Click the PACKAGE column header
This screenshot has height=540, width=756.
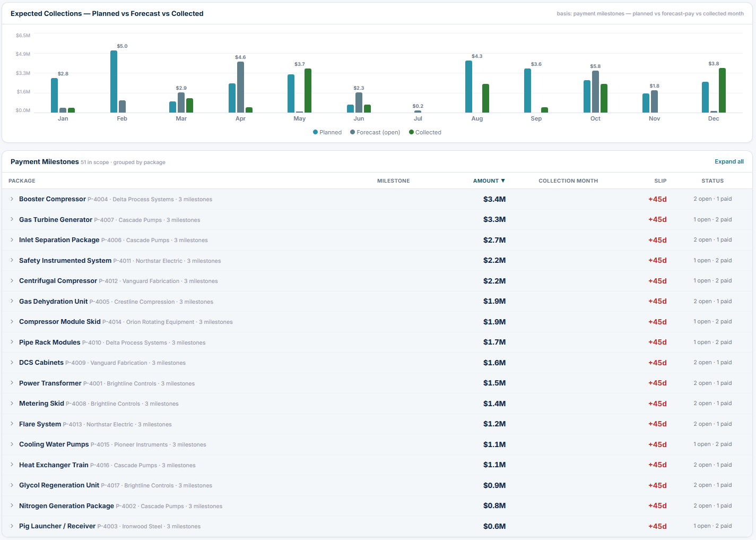pos(22,181)
